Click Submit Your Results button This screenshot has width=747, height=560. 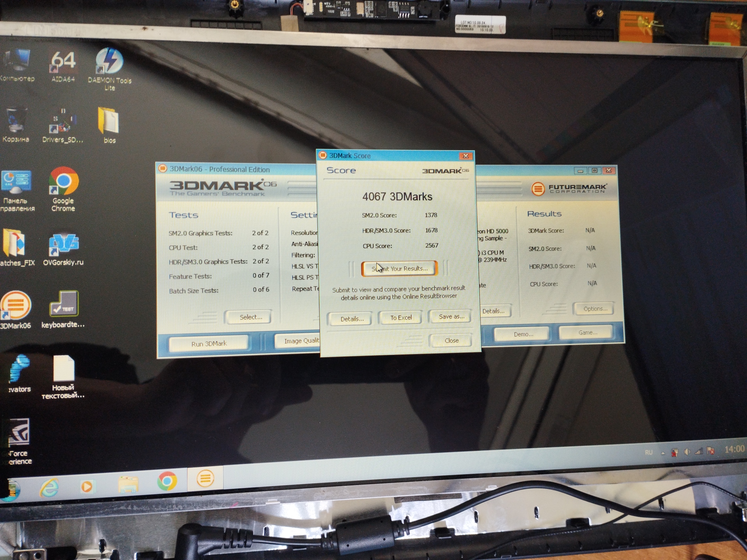click(399, 268)
